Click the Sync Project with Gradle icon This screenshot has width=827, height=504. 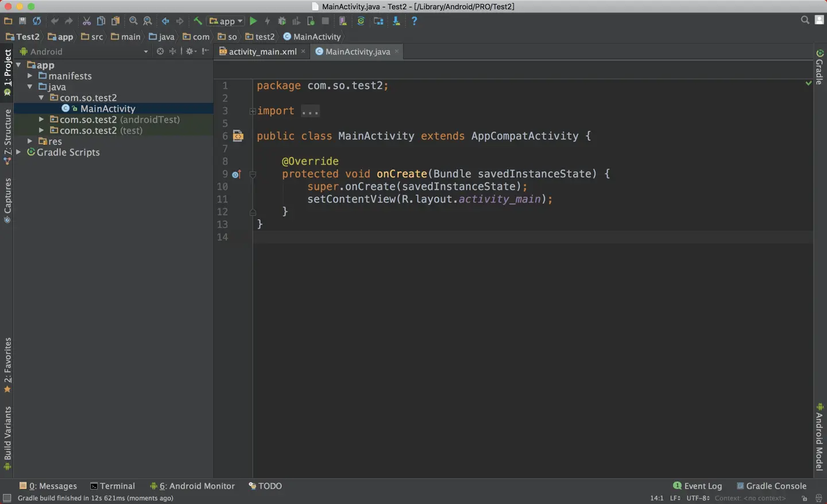(361, 21)
